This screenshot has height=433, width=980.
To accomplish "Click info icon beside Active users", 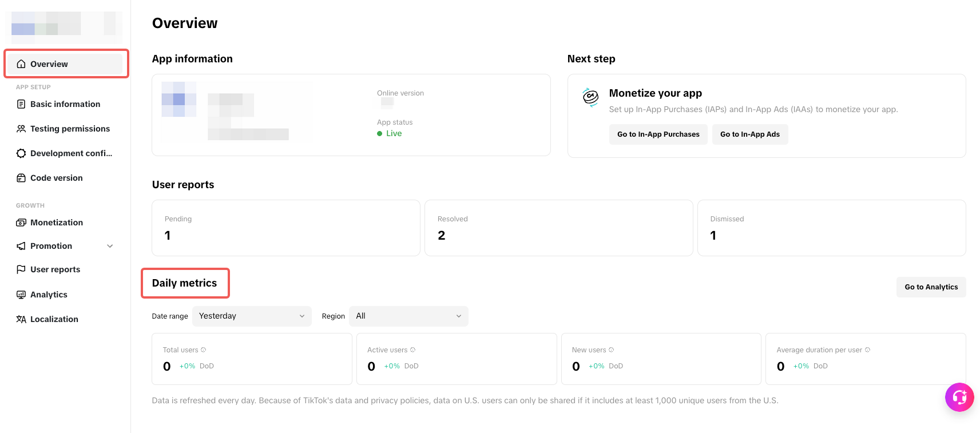I will point(412,350).
